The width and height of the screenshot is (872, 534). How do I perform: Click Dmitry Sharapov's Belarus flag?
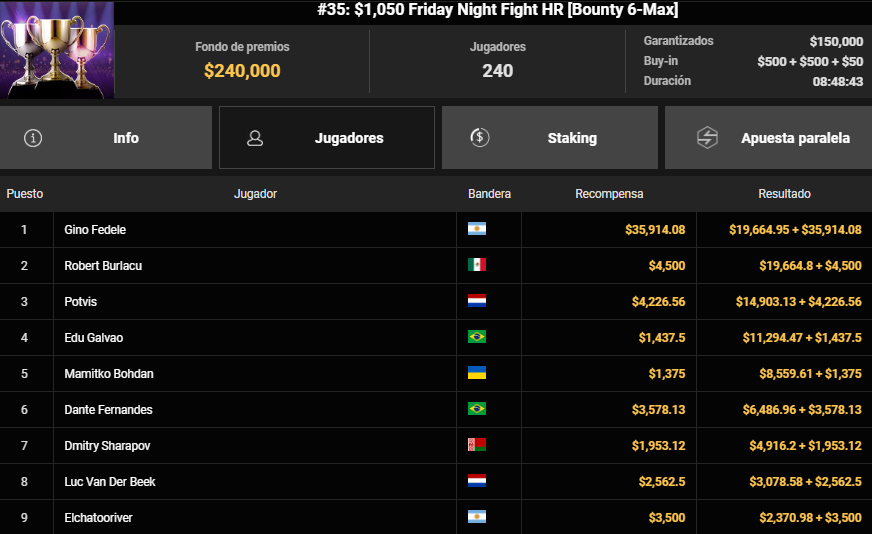[477, 445]
